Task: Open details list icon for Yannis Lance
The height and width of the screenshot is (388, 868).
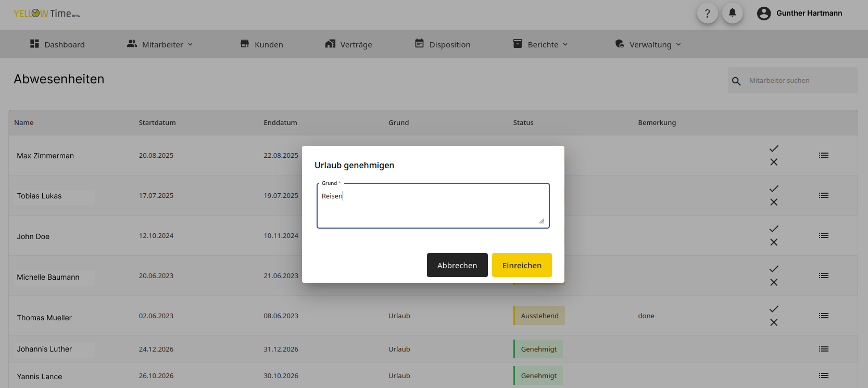Action: click(x=823, y=376)
